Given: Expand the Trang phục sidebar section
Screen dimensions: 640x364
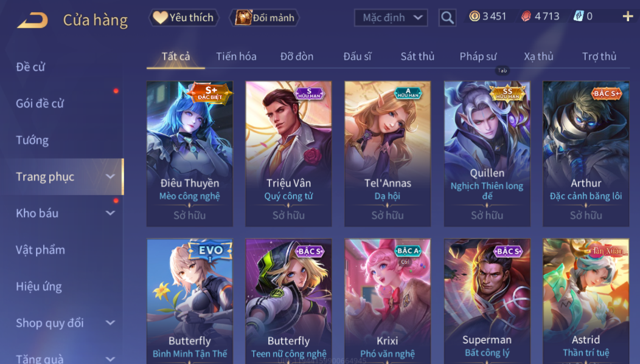Looking at the screenshot, I should click(x=110, y=176).
